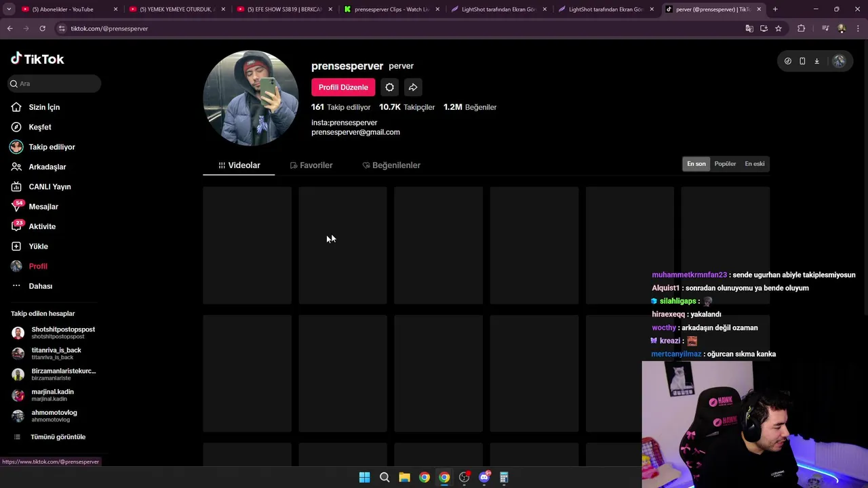Open the Sizin İçin home feed
Screen dimensions: 868x488
(35, 107)
